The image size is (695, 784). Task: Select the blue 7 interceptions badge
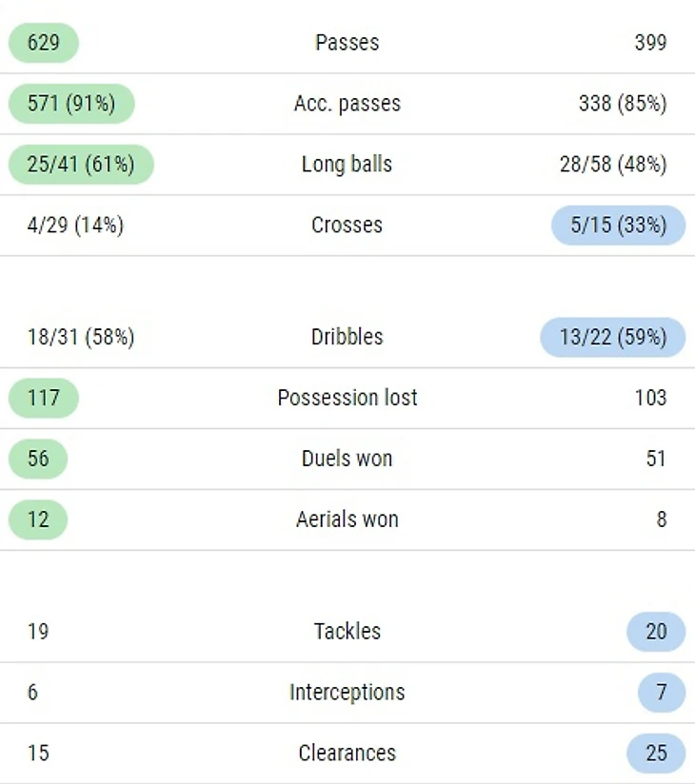(662, 693)
